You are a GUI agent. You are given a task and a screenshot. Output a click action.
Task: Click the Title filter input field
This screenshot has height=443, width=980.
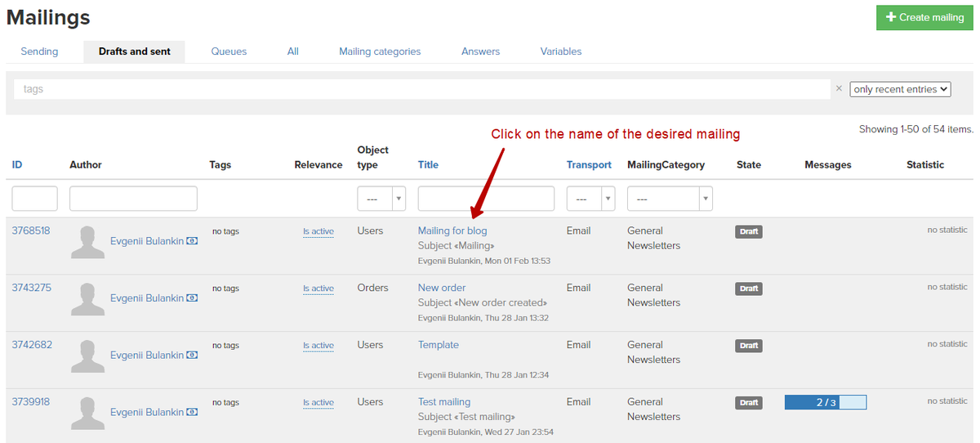click(486, 199)
